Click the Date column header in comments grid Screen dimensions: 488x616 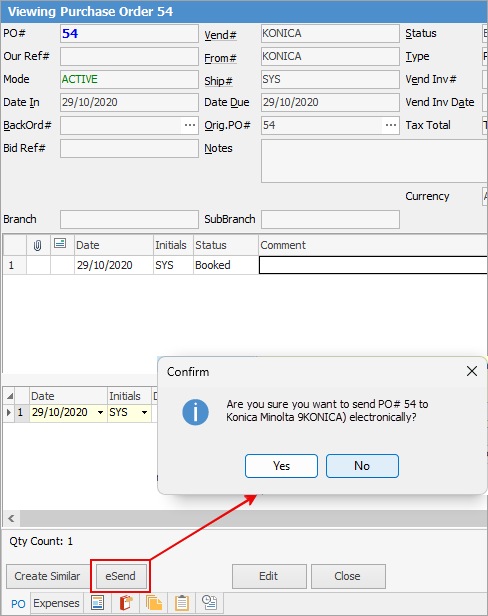click(114, 245)
